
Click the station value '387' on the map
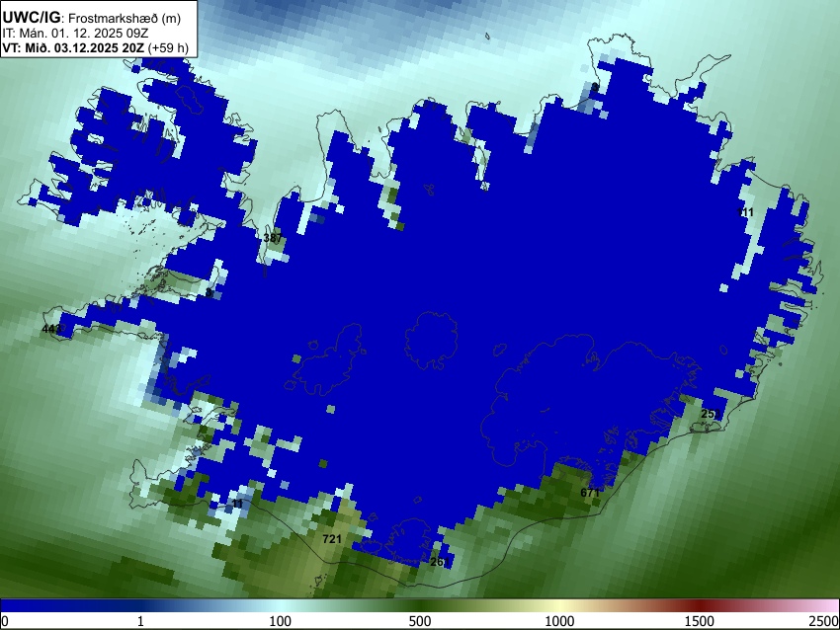273,238
